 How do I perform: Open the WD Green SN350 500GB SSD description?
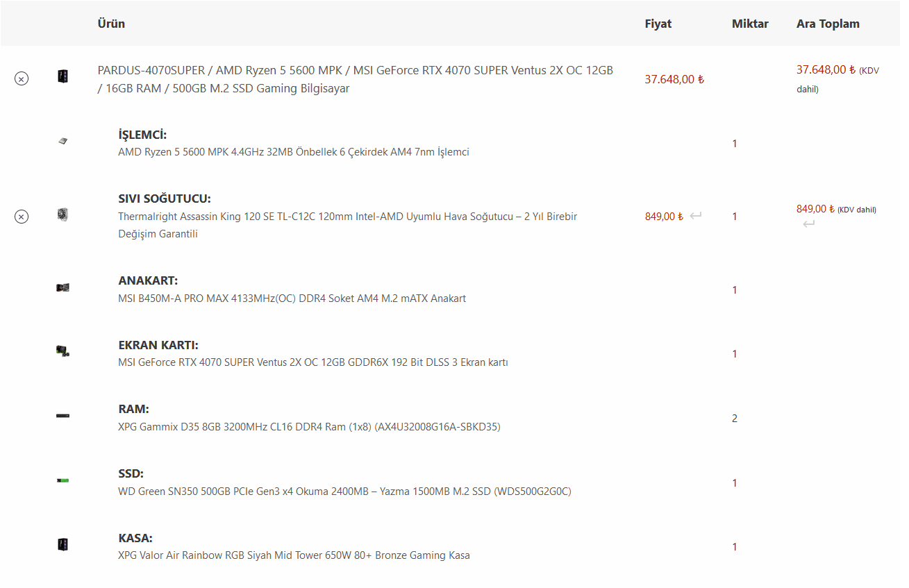click(344, 492)
